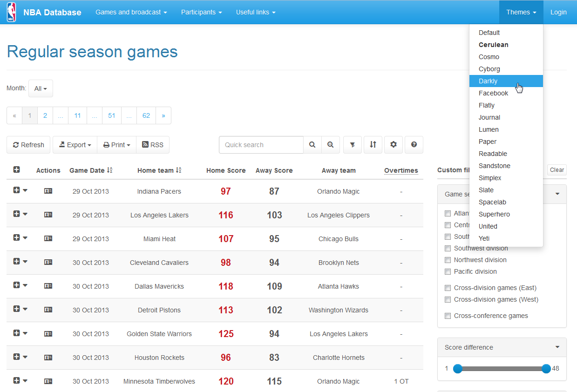Image resolution: width=577 pixels, height=392 pixels.
Task: Click the view card icon for Dallas Mavericks
Action: (48, 286)
